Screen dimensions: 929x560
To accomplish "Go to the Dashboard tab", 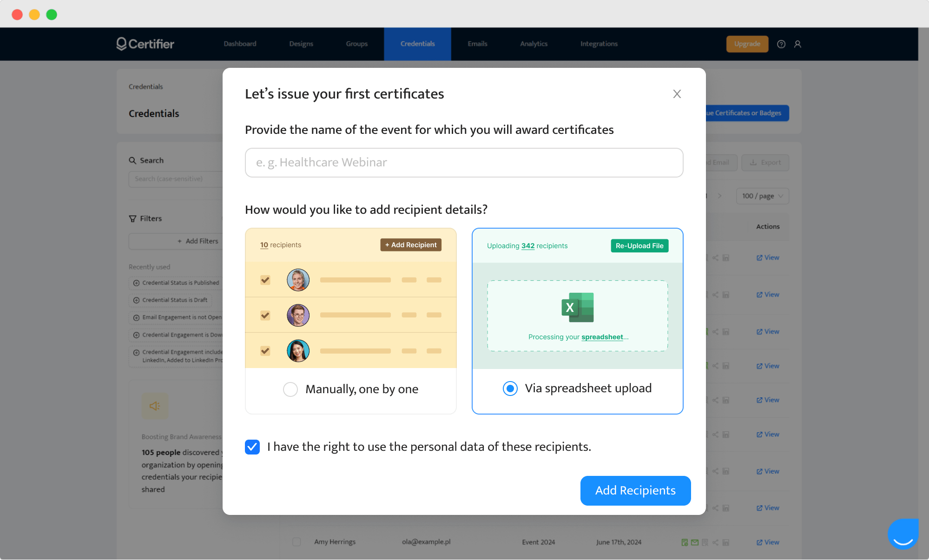I will (x=240, y=44).
